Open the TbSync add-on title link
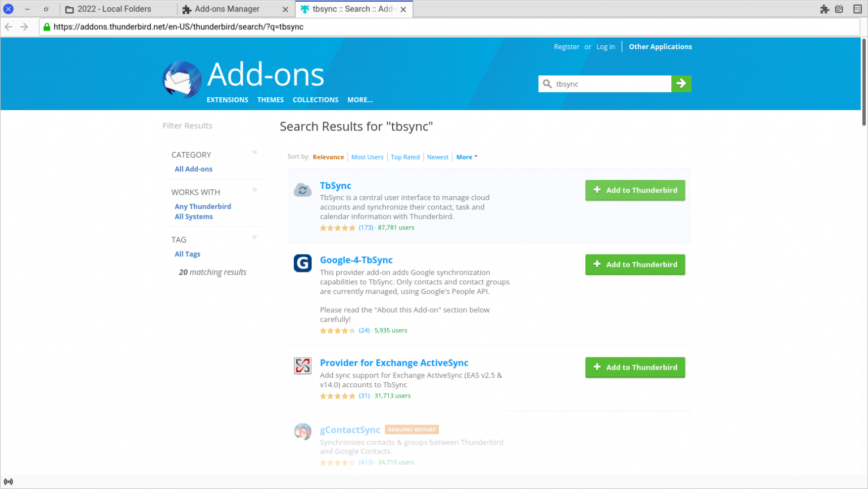 335,185
